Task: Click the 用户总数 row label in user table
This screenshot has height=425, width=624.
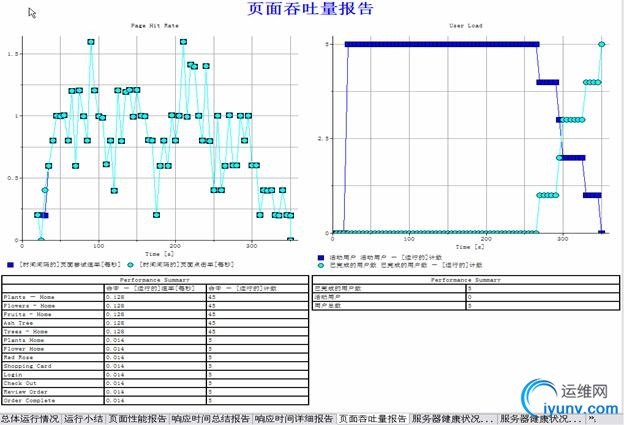Action: click(328, 306)
